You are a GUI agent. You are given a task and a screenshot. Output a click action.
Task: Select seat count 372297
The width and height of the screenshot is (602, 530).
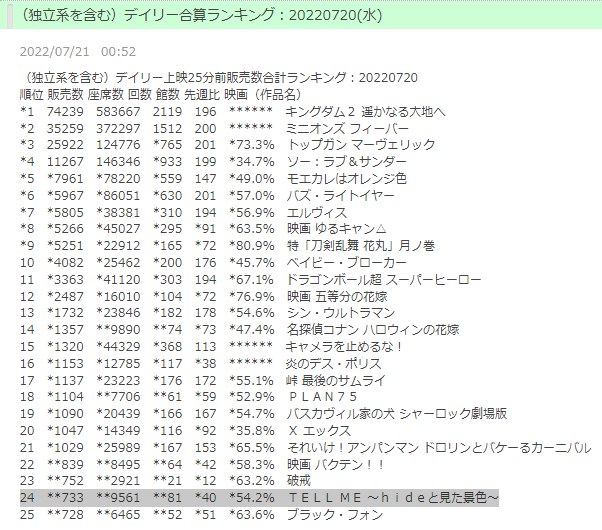(118, 129)
